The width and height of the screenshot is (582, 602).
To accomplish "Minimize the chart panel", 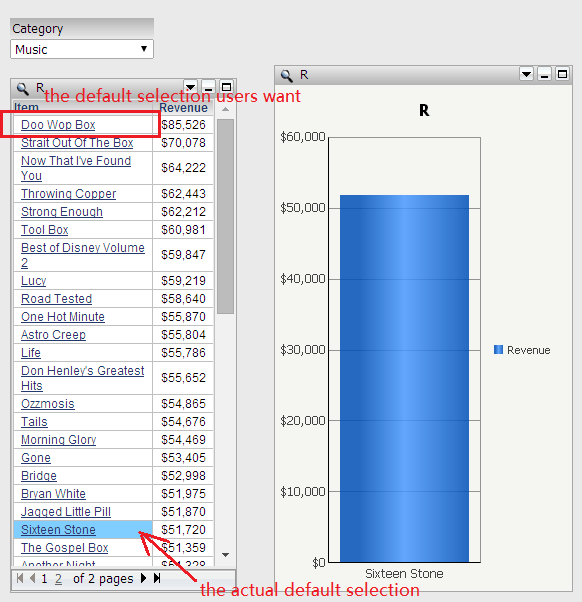I will (x=544, y=74).
